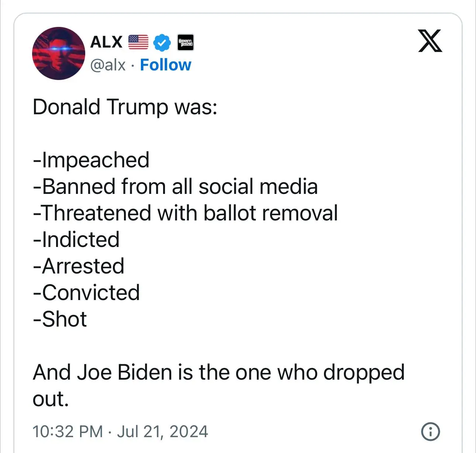The image size is (476, 453).
Task: Click the American flag emoji beside ALX
Action: pos(138,42)
